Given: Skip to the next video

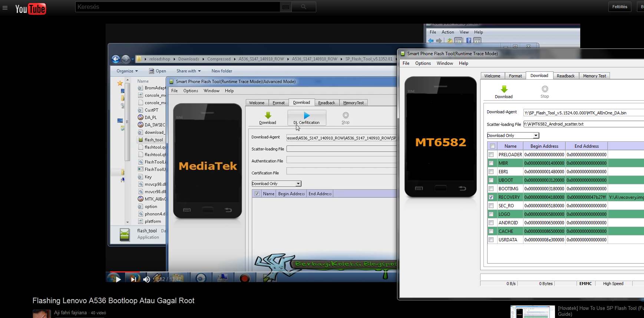Looking at the screenshot, I should [x=133, y=279].
